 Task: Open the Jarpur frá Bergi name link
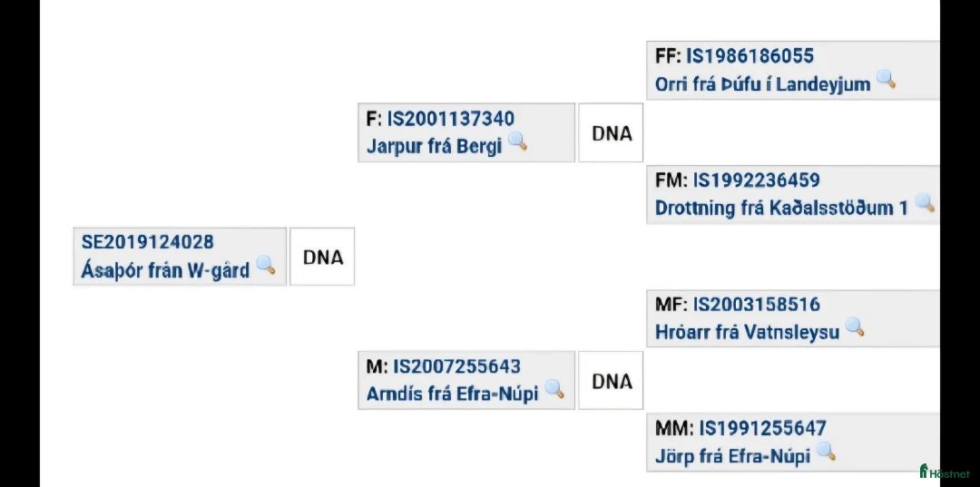434,146
